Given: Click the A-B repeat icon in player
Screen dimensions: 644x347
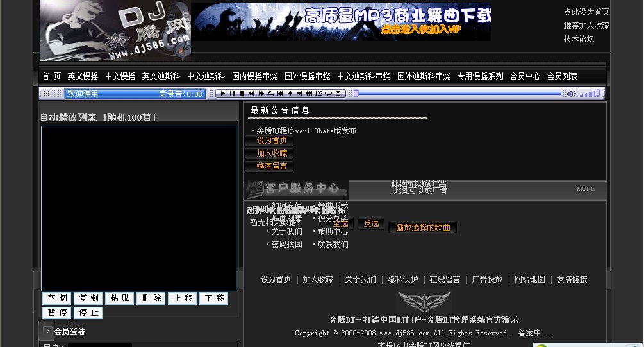Looking at the screenshot, I should click(270, 94).
